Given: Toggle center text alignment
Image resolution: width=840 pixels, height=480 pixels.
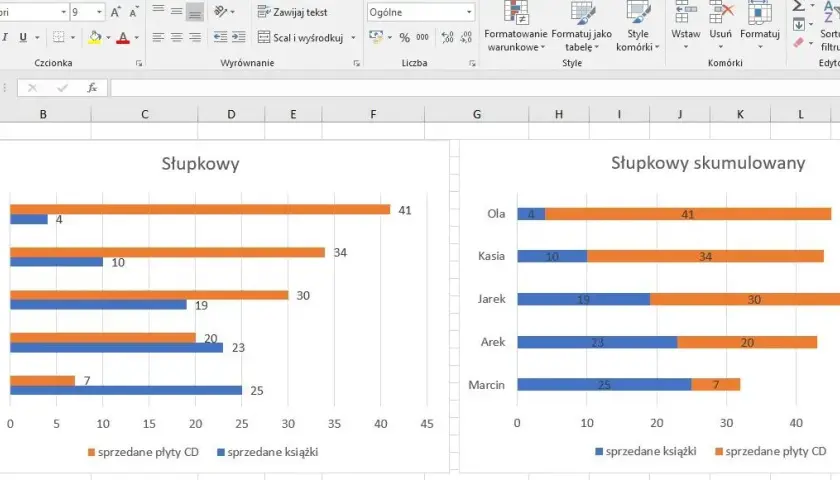Looking at the screenshot, I should point(176,37).
